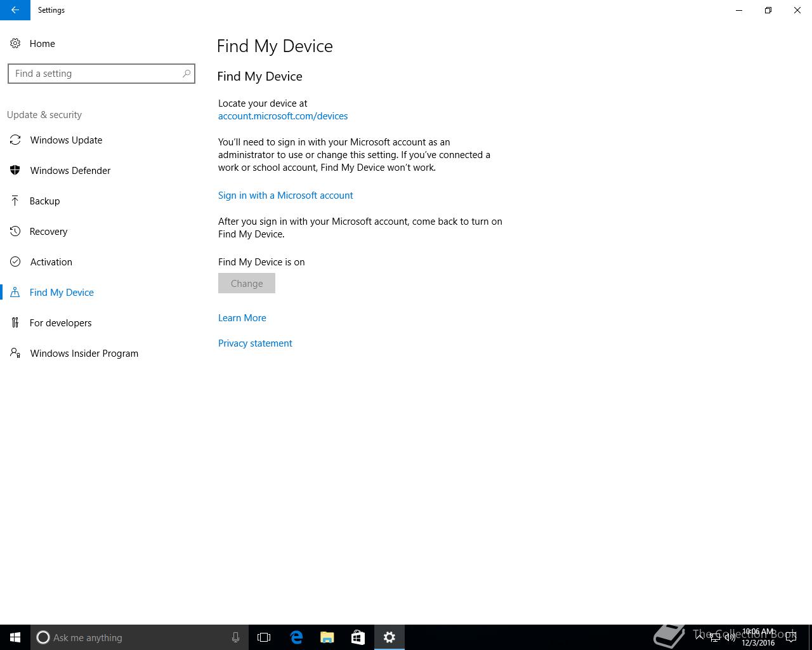Open the Action Center notification icon

coord(791,637)
